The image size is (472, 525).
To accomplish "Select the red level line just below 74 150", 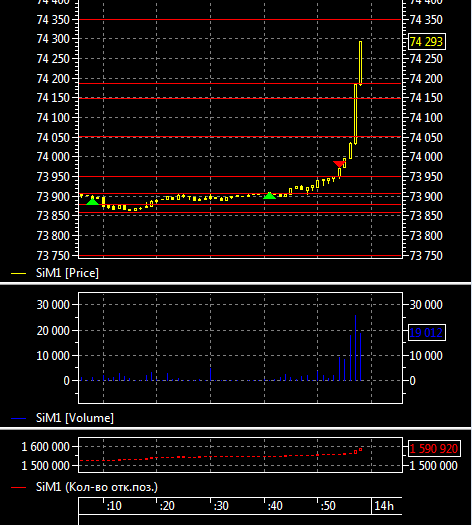I will (240, 98).
